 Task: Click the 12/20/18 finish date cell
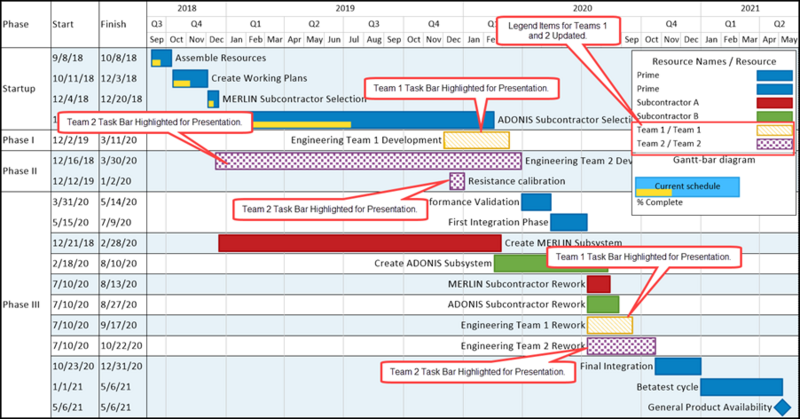[121, 99]
